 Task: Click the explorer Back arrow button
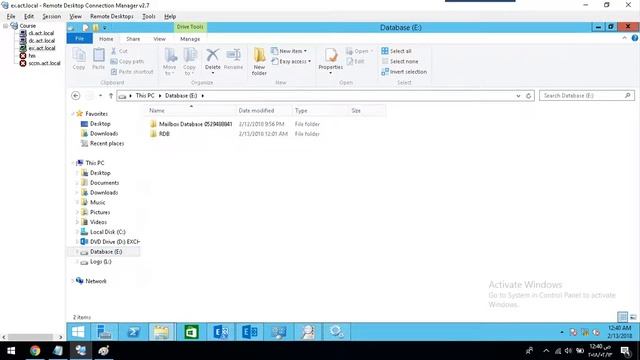click(x=76, y=96)
